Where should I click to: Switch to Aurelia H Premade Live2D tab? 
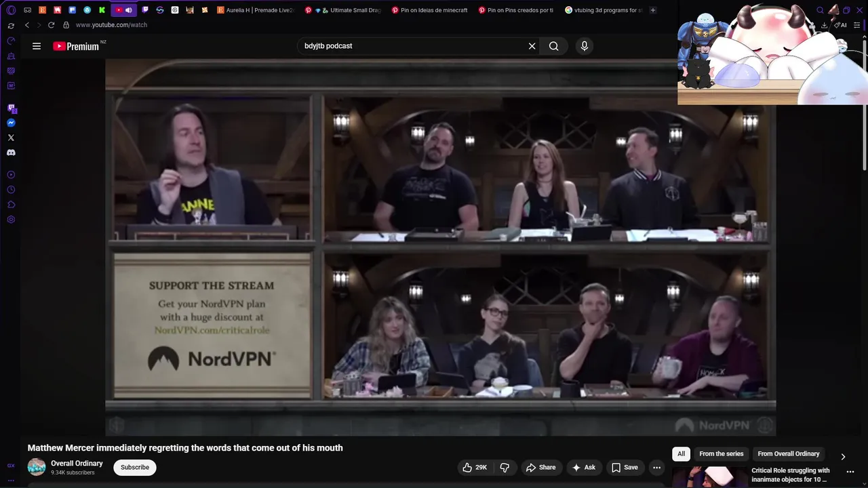click(x=257, y=10)
